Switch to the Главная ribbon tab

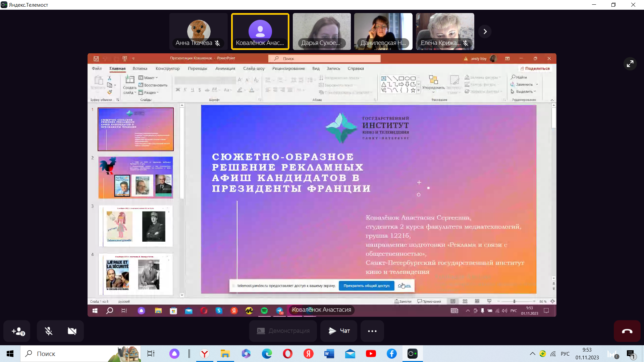point(117,68)
